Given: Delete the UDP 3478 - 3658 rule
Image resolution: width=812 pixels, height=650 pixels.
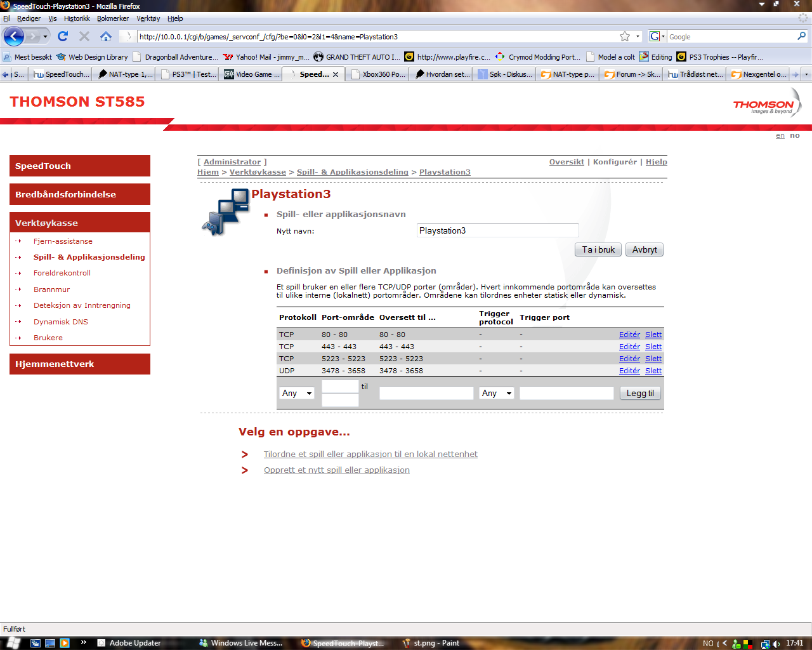Looking at the screenshot, I should (x=653, y=371).
